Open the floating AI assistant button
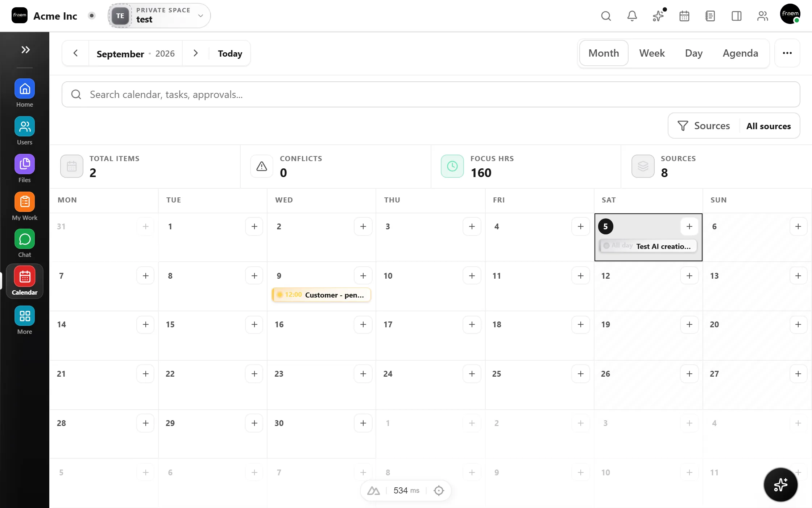Screen dimensions: 812x508 781,485
